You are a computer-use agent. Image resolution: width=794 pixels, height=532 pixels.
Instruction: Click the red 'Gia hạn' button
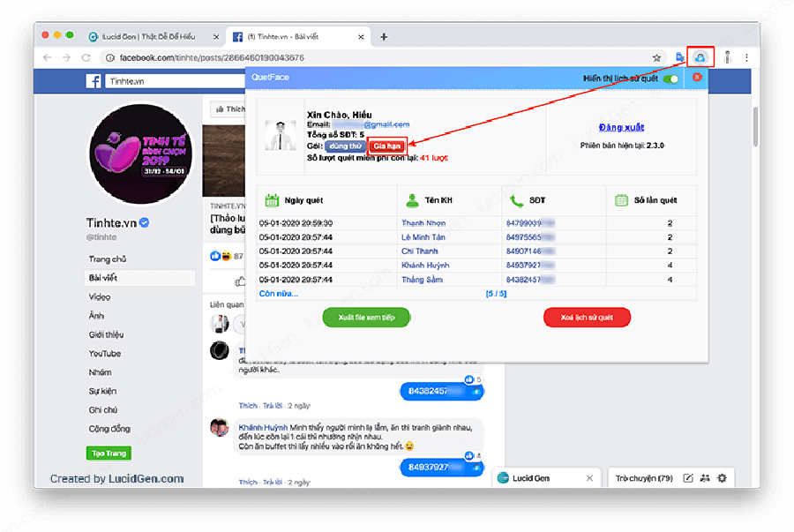pyautogui.click(x=387, y=146)
